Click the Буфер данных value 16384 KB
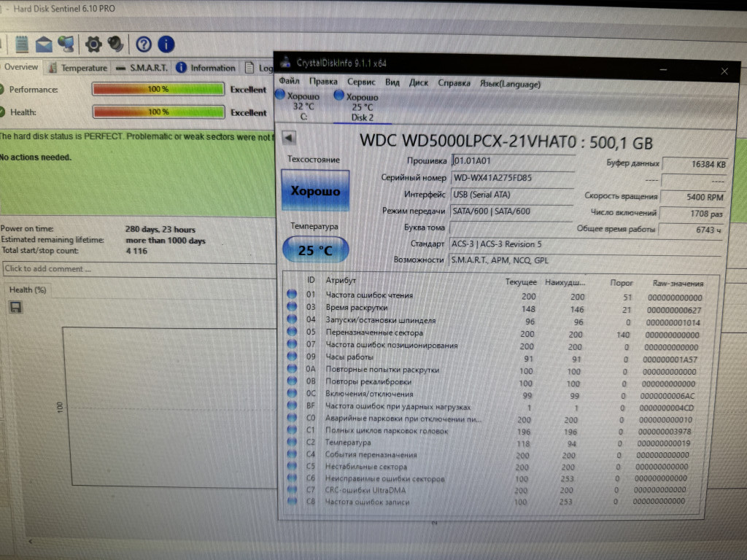The image size is (747, 560). point(695,164)
